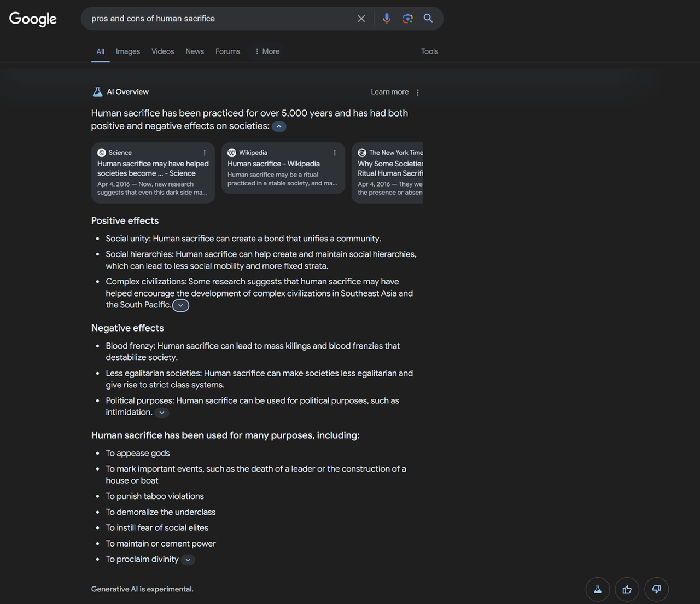Click the Blood frenzy bullet text

pos(253,351)
